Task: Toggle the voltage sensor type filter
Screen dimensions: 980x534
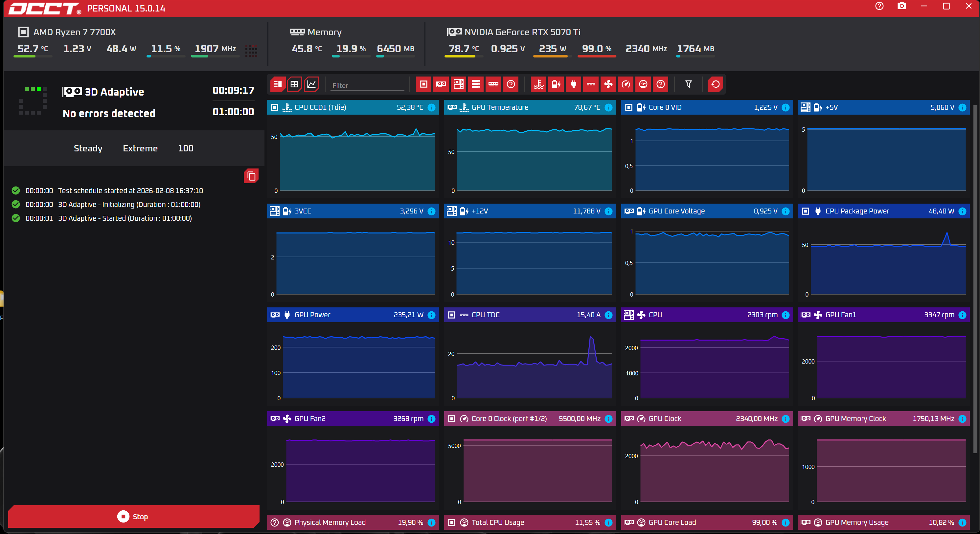Action: pyautogui.click(x=556, y=84)
